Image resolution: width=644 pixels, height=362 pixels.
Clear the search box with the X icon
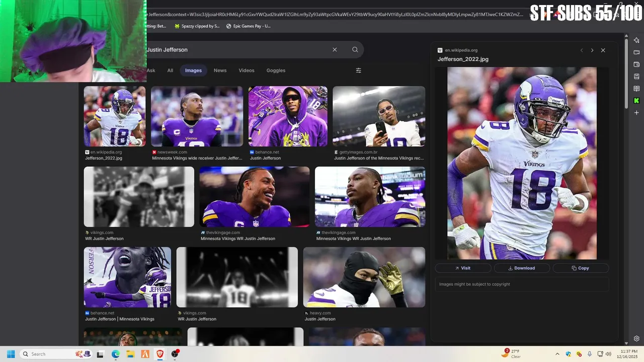tap(335, 50)
